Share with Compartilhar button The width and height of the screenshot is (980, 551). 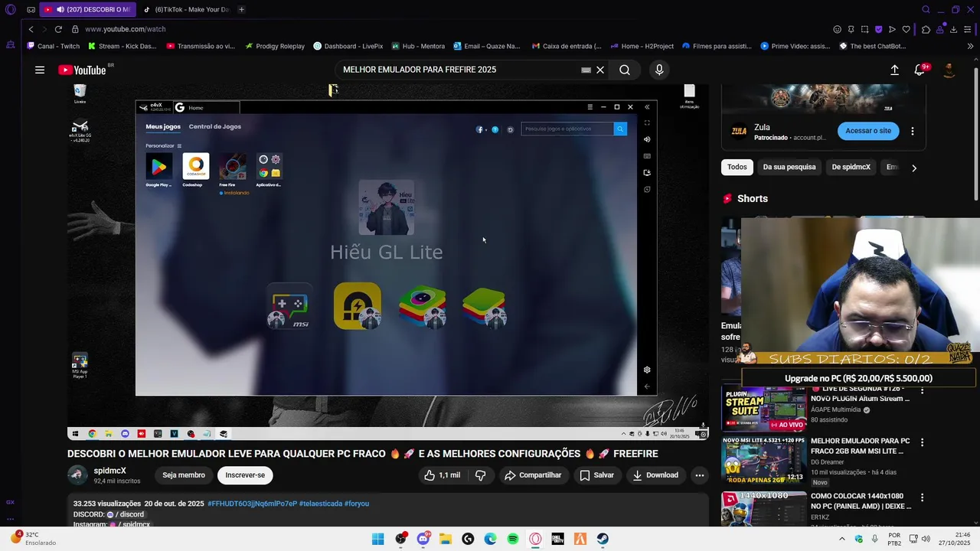pyautogui.click(x=533, y=475)
